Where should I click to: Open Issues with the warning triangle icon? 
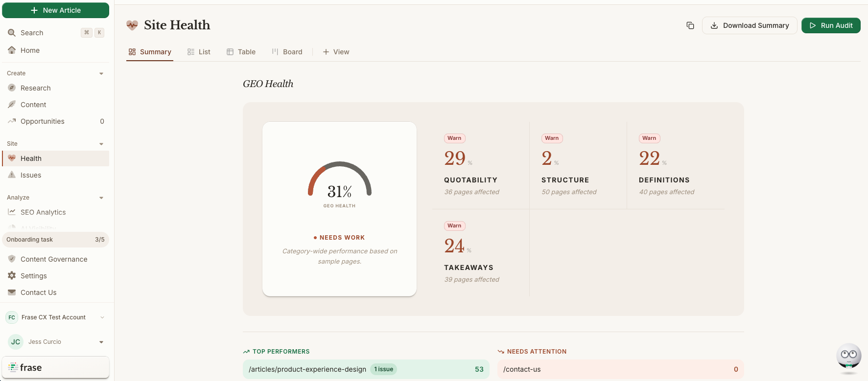pos(12,175)
